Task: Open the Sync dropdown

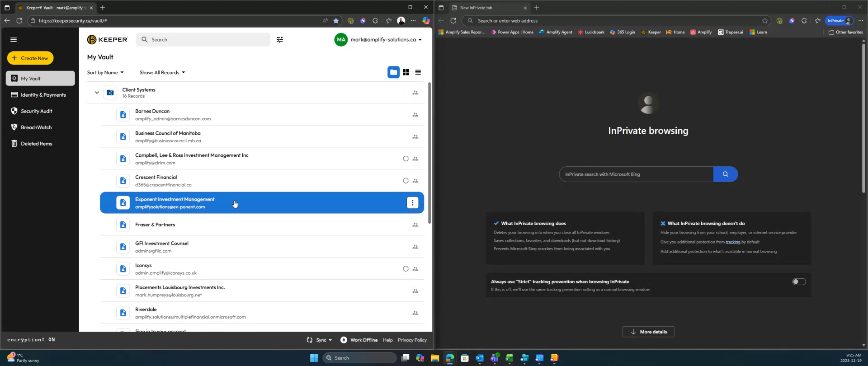Action: point(319,340)
